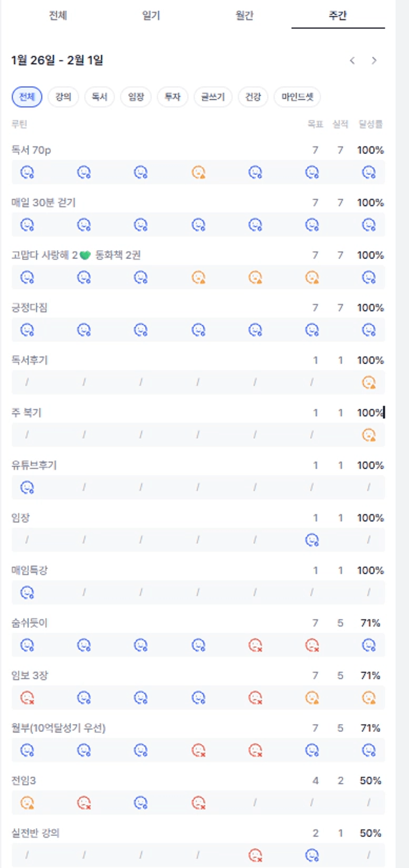Screen dimensions: 409x868
Task: Toggle the 독서 category filter chip
Action: [99, 97]
